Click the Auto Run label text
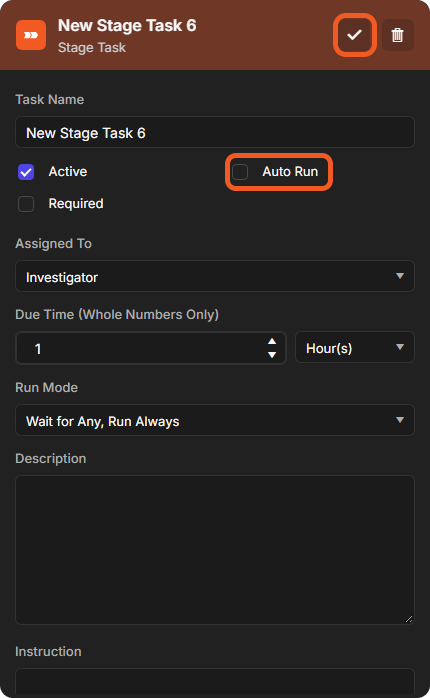This screenshot has height=698, width=430. pos(290,171)
